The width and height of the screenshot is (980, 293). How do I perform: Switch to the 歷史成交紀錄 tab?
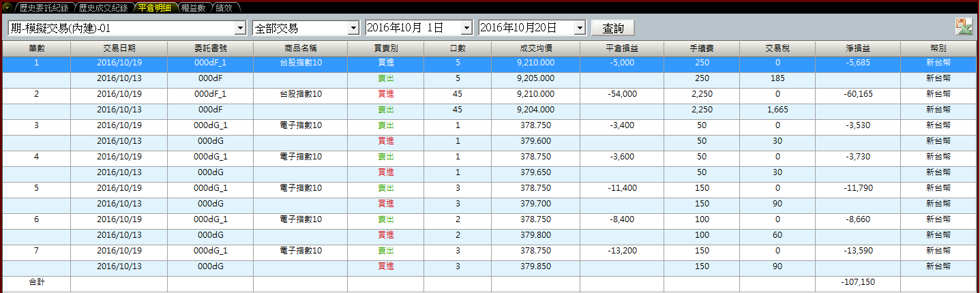(x=102, y=8)
